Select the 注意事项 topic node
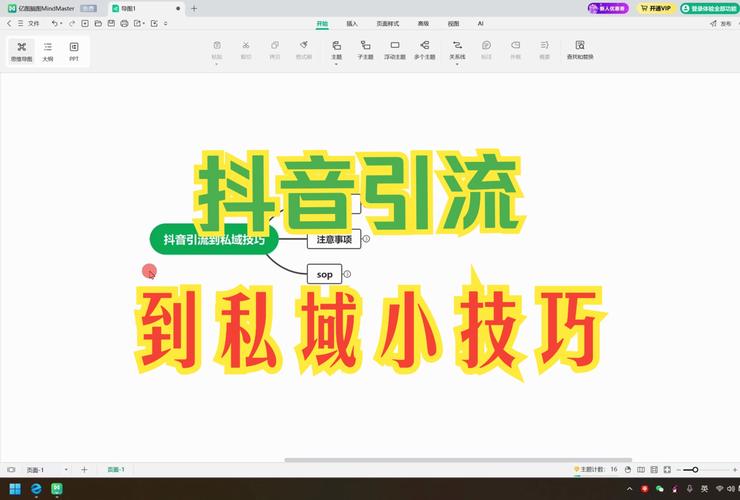This screenshot has height=500, width=740. pyautogui.click(x=334, y=239)
